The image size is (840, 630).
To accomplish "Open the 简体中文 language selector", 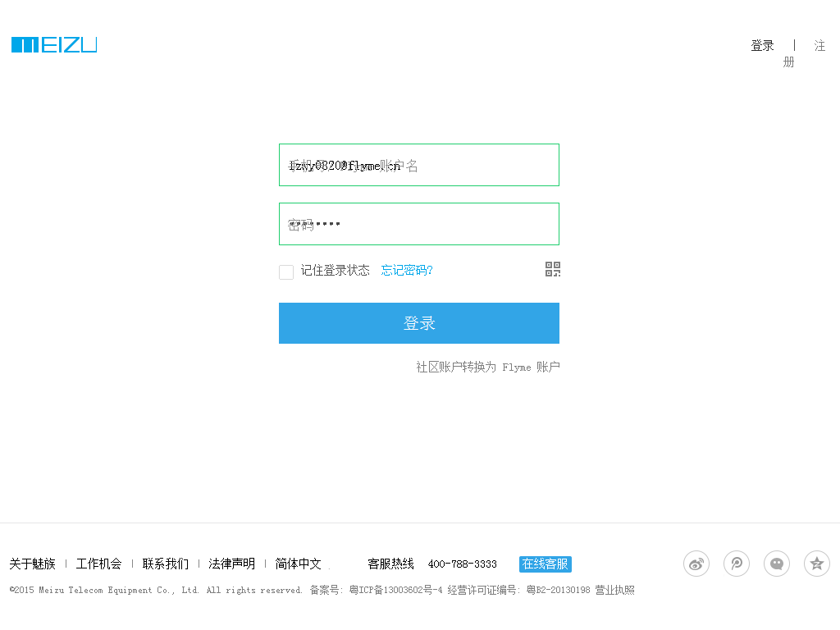I will [299, 564].
